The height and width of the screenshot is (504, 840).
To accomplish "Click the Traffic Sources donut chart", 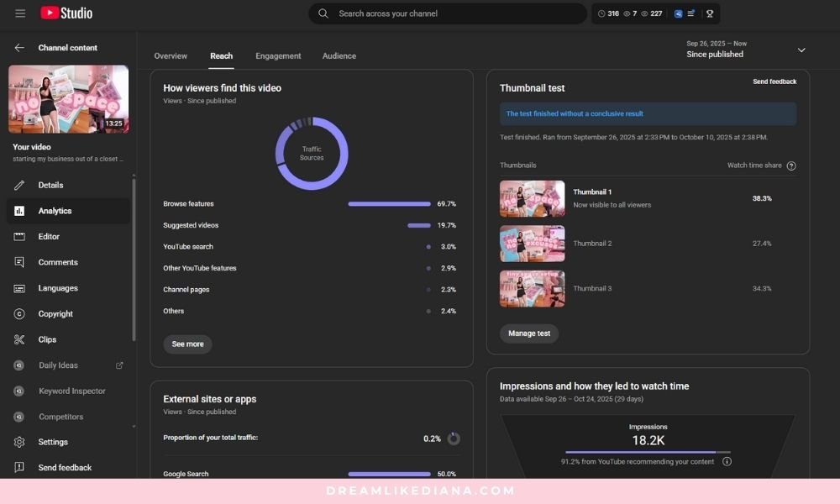I will 312,153.
